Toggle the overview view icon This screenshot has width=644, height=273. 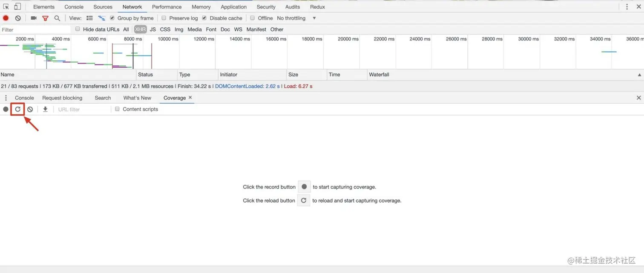[102, 18]
